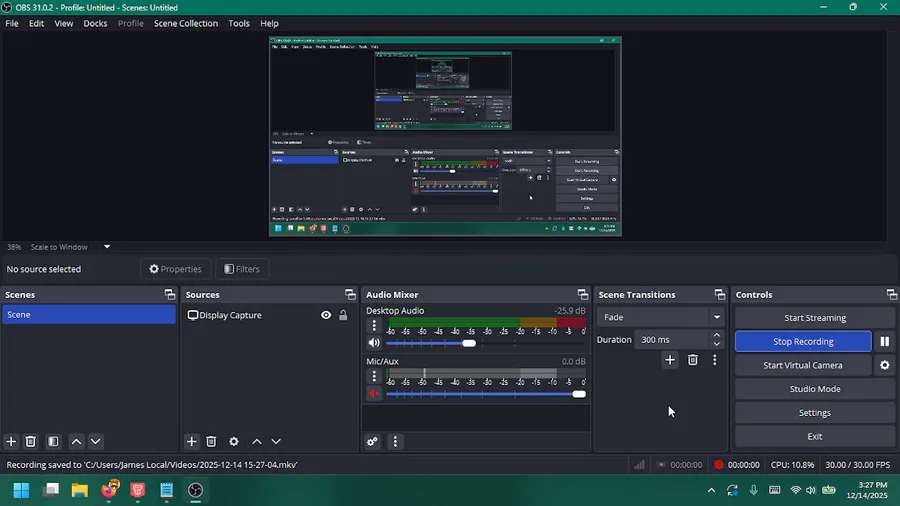Select the Scene item in Scenes list
Viewport: 900px width, 506px height.
[x=89, y=314]
